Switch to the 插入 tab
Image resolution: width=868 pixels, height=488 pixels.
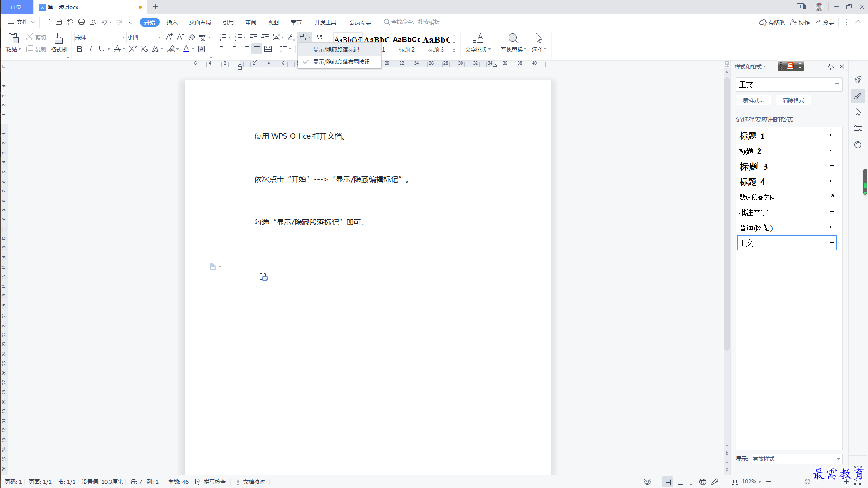coord(172,22)
